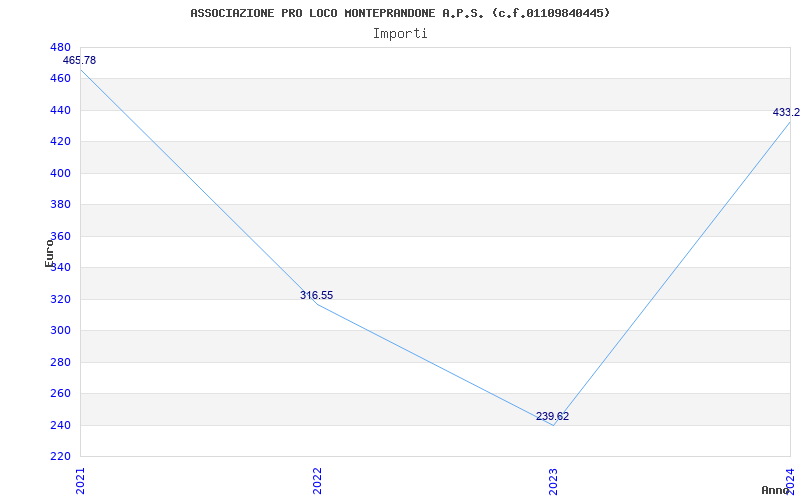Click the 320 y-axis tick label
Image resolution: width=800 pixels, height=500 pixels.
[60, 299]
